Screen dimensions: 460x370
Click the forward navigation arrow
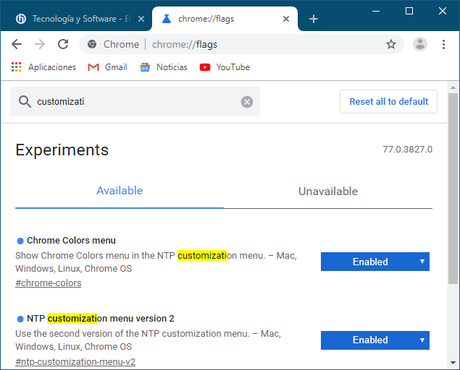(x=40, y=44)
